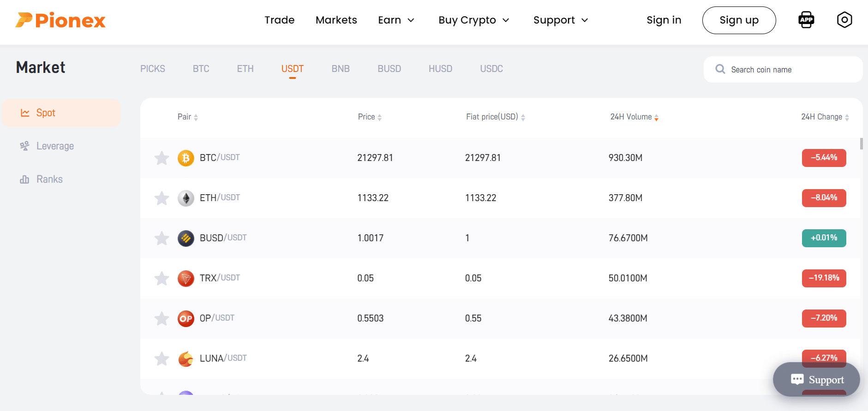Click the BUSD coin icon

click(x=186, y=238)
